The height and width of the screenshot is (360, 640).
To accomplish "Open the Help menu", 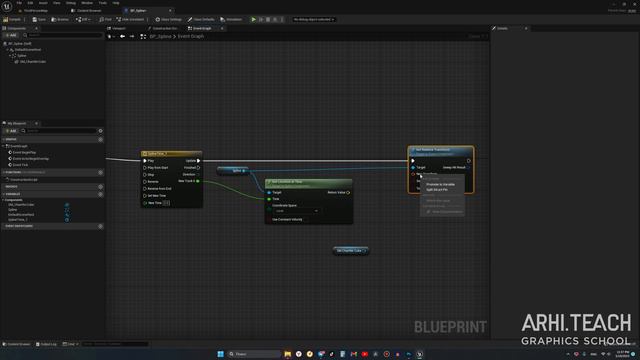I will (x=116, y=3).
